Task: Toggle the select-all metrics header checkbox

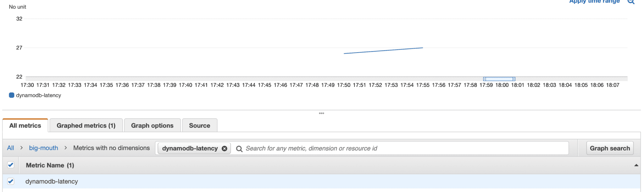Action: coord(11,165)
